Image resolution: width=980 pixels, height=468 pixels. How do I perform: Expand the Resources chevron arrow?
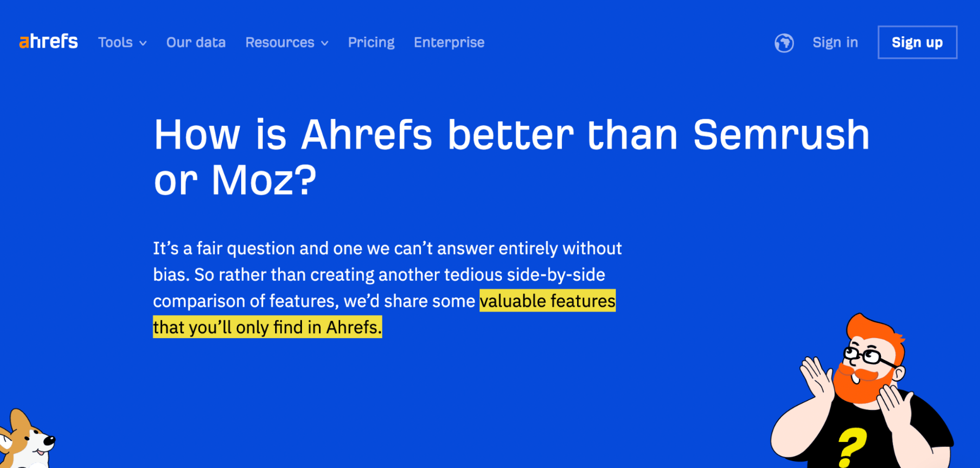[x=325, y=43]
